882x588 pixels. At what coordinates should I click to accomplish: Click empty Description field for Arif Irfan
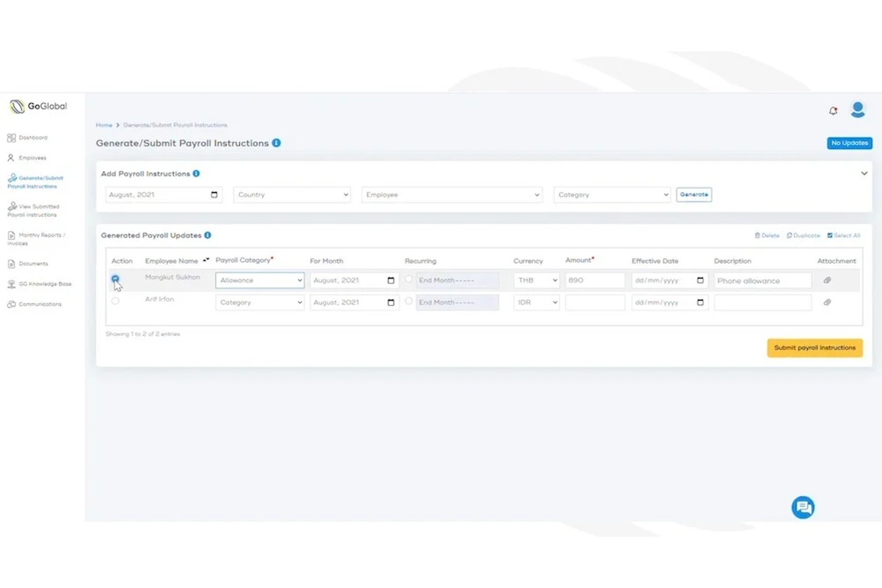(763, 303)
